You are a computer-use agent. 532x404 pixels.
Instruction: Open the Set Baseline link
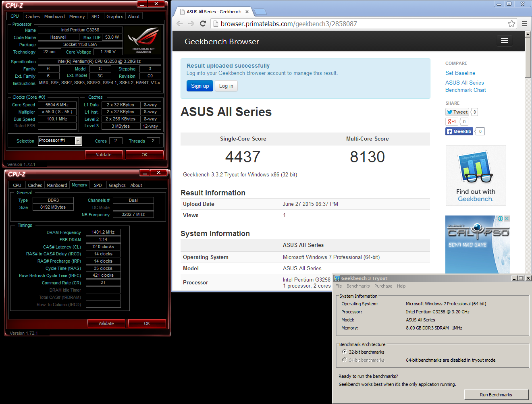(x=460, y=73)
